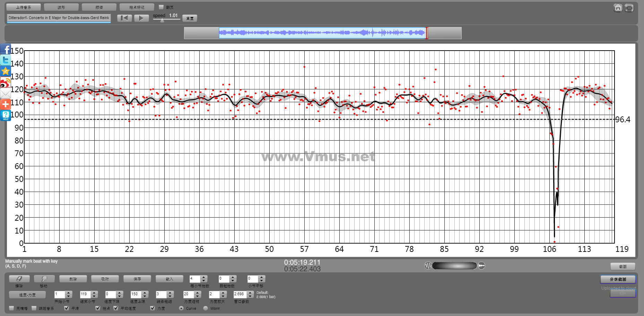This screenshot has width=644, height=316.
Task: Increase the 结束小节 (end bar) stepper value
Action: point(94,292)
